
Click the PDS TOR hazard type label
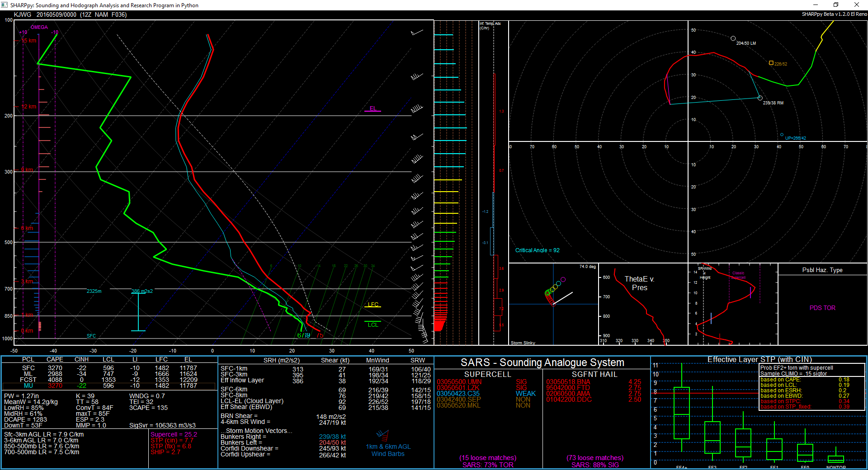(822, 308)
